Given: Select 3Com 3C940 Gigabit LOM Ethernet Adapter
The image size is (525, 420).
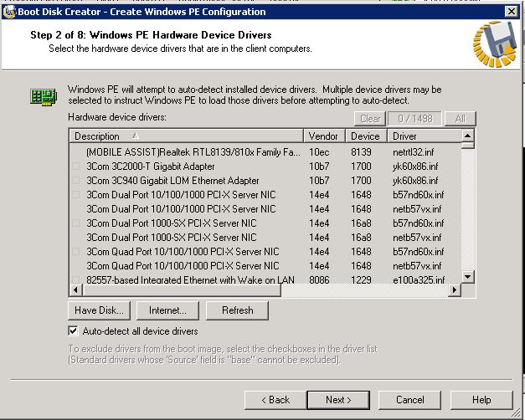Looking at the screenshot, I should (x=265, y=181).
